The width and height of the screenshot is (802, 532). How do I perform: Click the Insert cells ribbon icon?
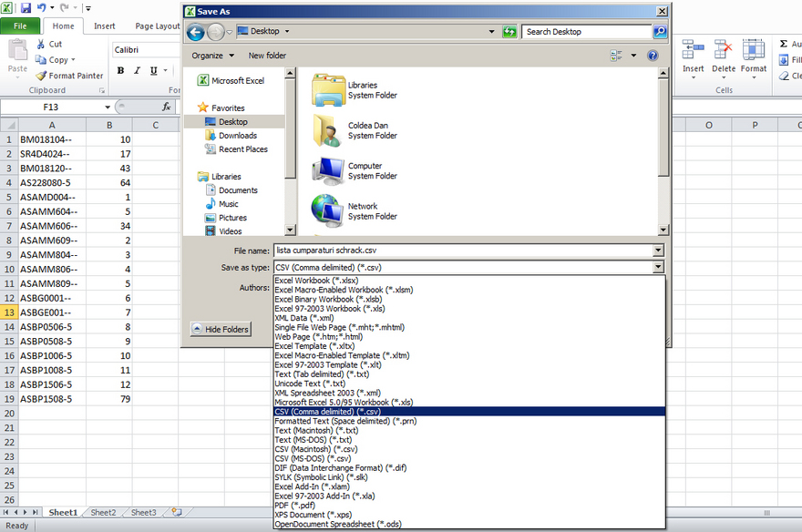[693, 50]
